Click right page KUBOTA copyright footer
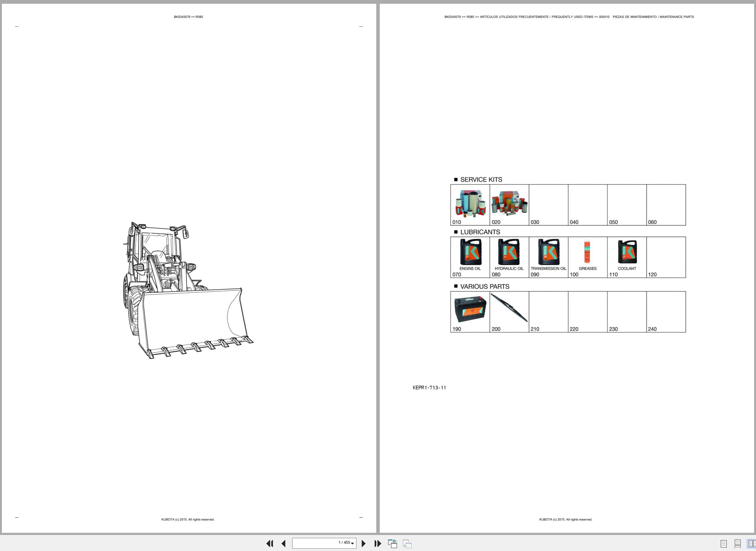This screenshot has height=551, width=756. tap(566, 520)
